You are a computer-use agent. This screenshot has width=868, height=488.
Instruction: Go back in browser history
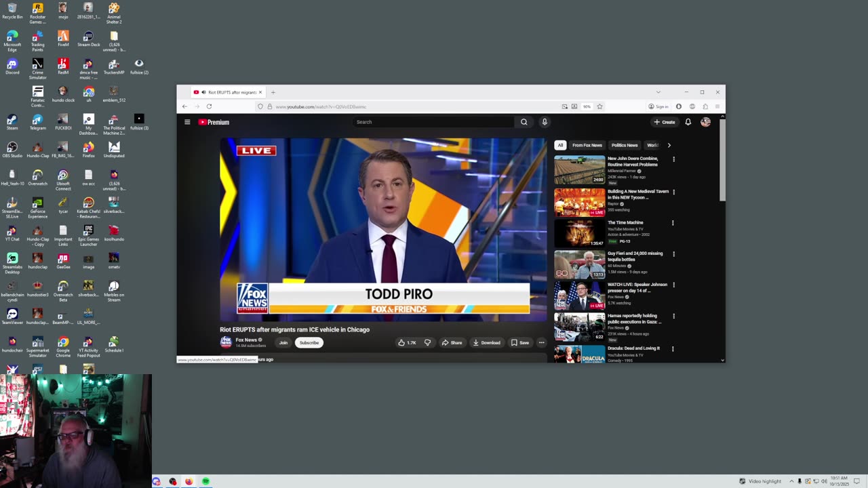pos(184,106)
